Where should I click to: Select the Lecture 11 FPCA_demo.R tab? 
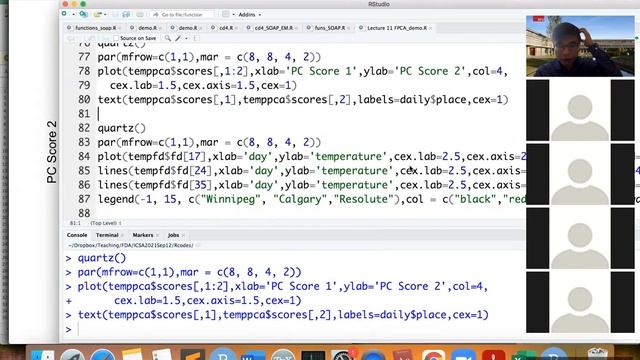pyautogui.click(x=397, y=28)
